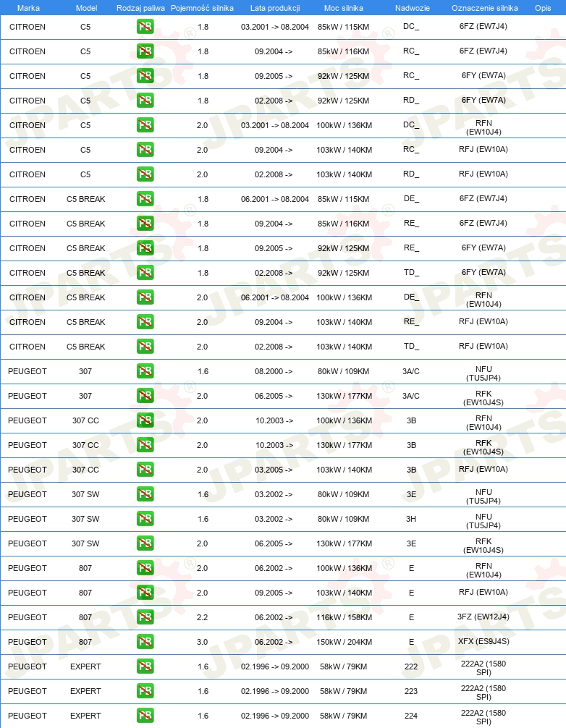Select 06.2001 -> 08.2004 in C5 BREAK 2.0 row

click(x=275, y=297)
